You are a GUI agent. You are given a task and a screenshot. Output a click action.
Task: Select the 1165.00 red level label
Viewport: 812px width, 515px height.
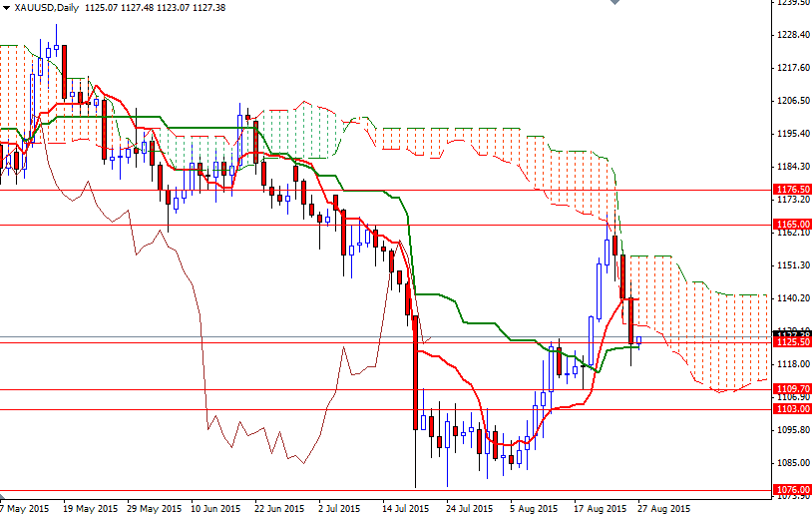tap(792, 225)
